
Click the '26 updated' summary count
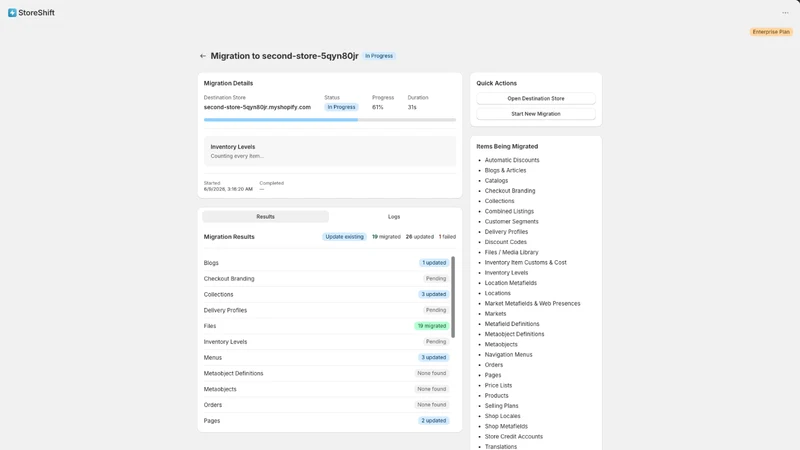419,237
